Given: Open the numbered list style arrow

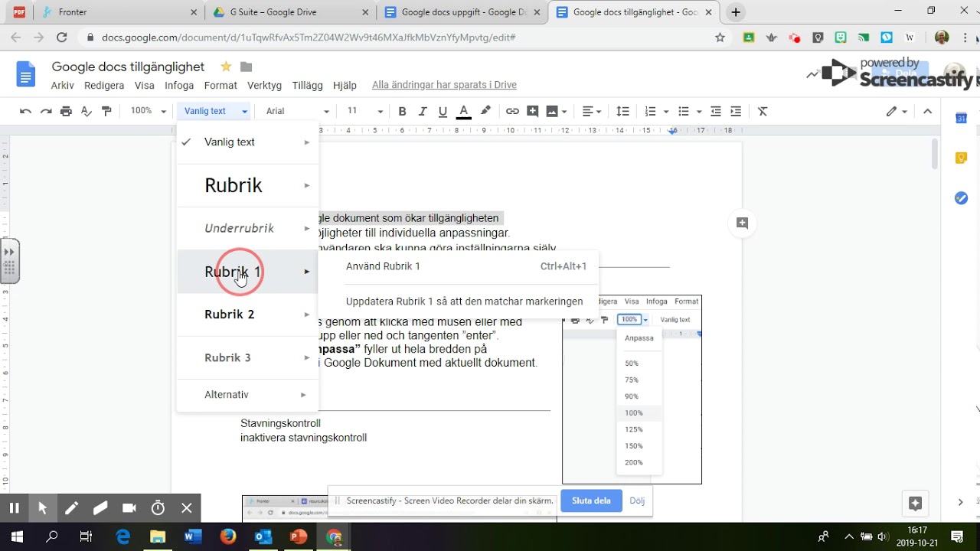Looking at the screenshot, I should pos(667,111).
